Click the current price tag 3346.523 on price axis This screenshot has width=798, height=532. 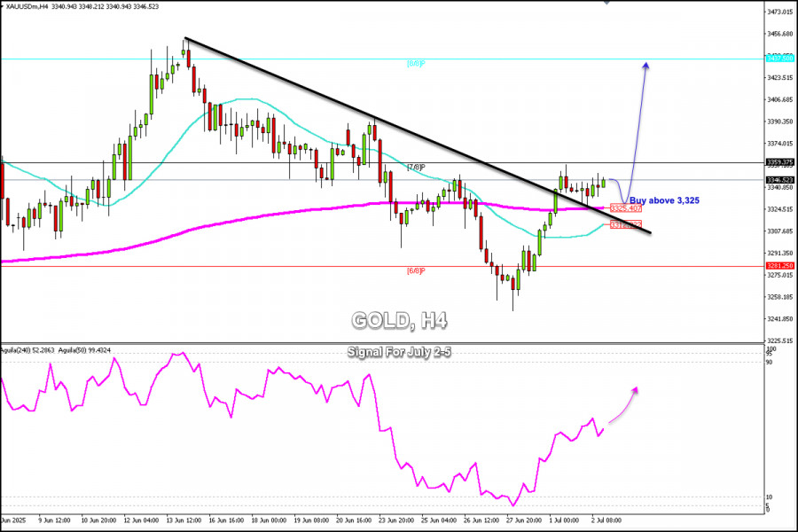780,180
